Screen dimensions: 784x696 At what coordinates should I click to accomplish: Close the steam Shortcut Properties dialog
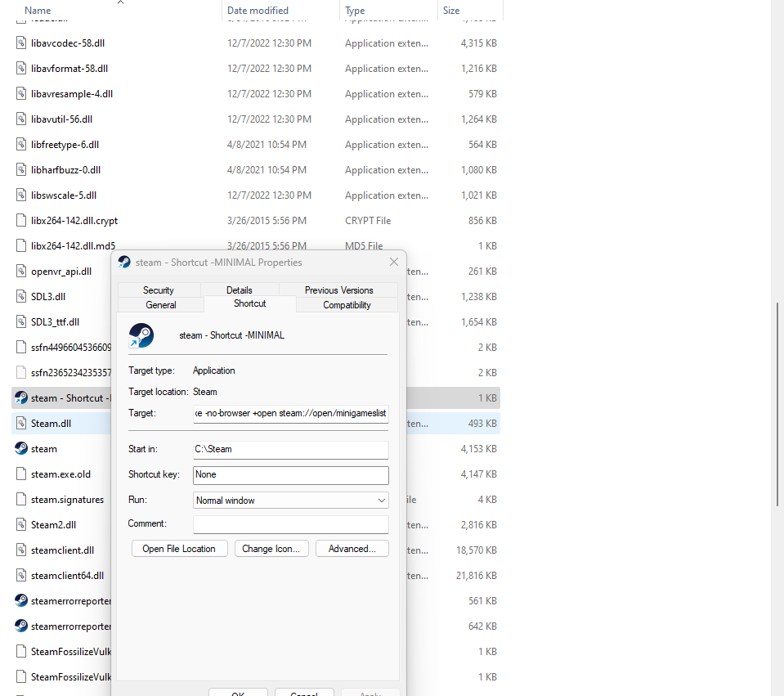click(x=394, y=262)
